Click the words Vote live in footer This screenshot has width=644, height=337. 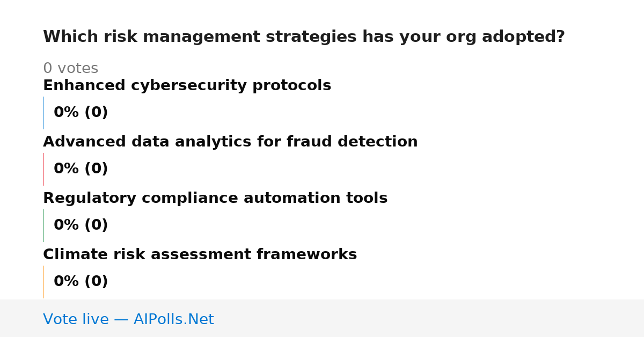(76, 319)
